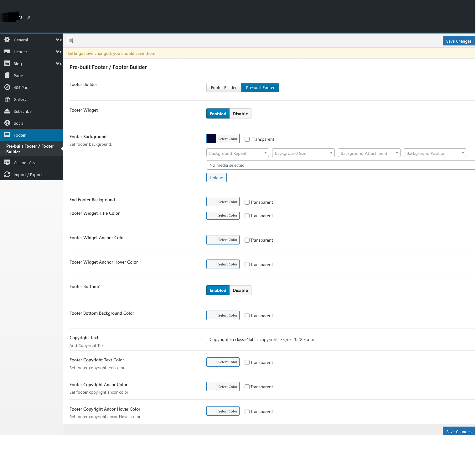The height and width of the screenshot is (462, 476).
Task: Open Footer Copyright Text Color Select Color
Action: coord(223,362)
